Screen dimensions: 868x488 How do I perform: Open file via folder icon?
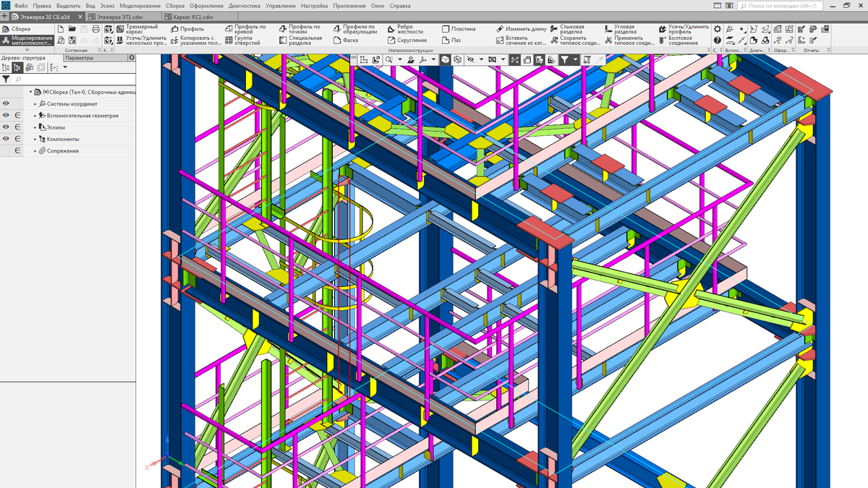[72, 29]
